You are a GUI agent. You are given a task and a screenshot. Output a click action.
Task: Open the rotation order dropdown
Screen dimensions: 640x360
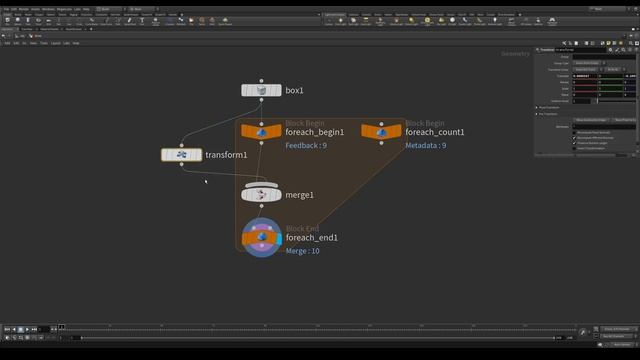pos(615,69)
